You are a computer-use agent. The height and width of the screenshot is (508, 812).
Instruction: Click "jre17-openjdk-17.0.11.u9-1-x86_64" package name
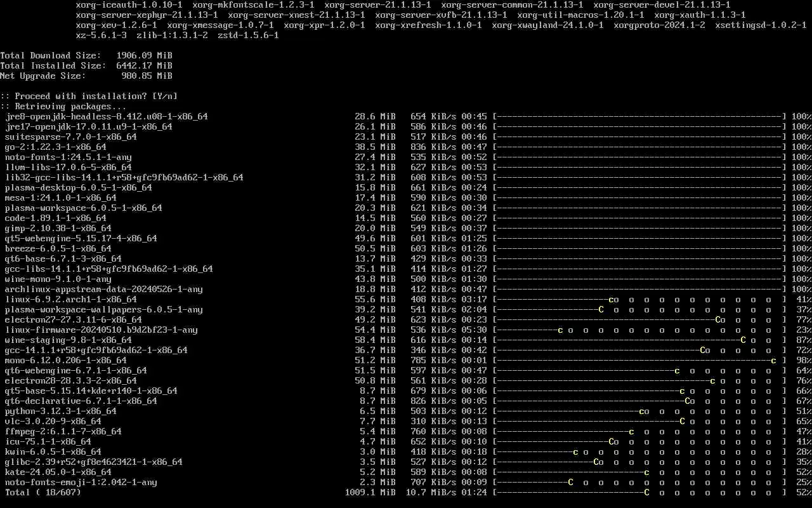[x=89, y=126]
